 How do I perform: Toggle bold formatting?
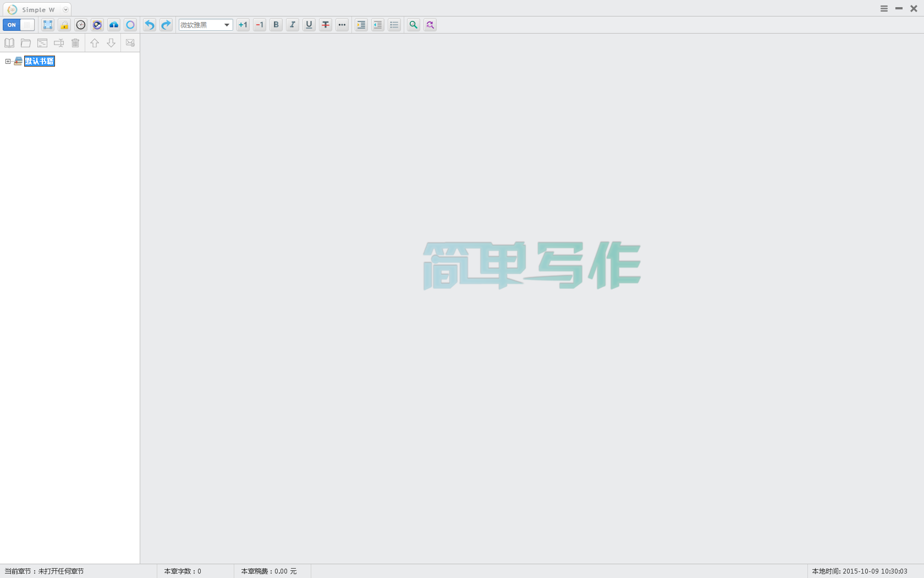pyautogui.click(x=276, y=25)
